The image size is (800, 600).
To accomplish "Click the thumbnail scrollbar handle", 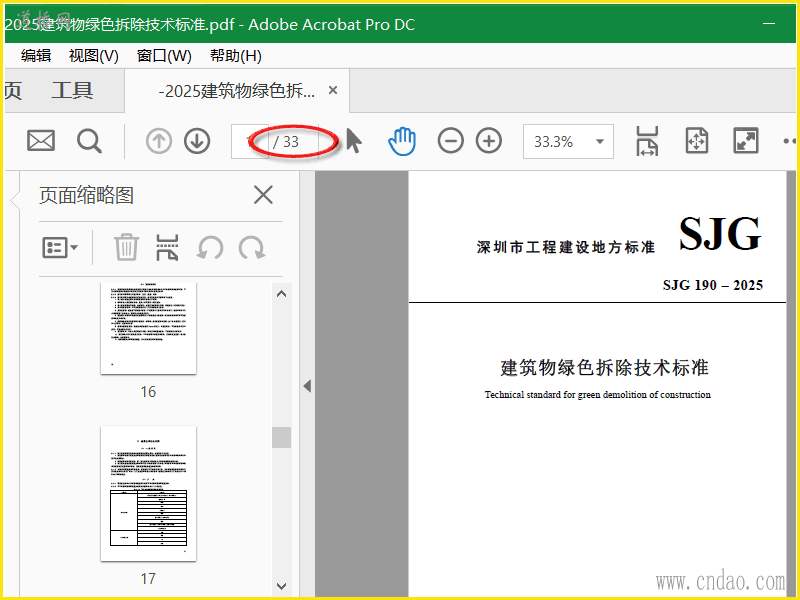I will click(282, 437).
